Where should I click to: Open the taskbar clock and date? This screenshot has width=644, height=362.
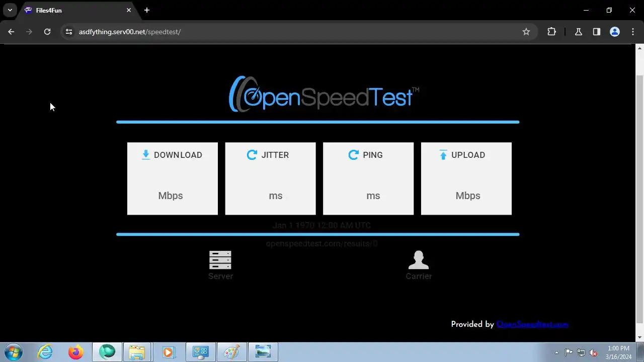coord(618,352)
